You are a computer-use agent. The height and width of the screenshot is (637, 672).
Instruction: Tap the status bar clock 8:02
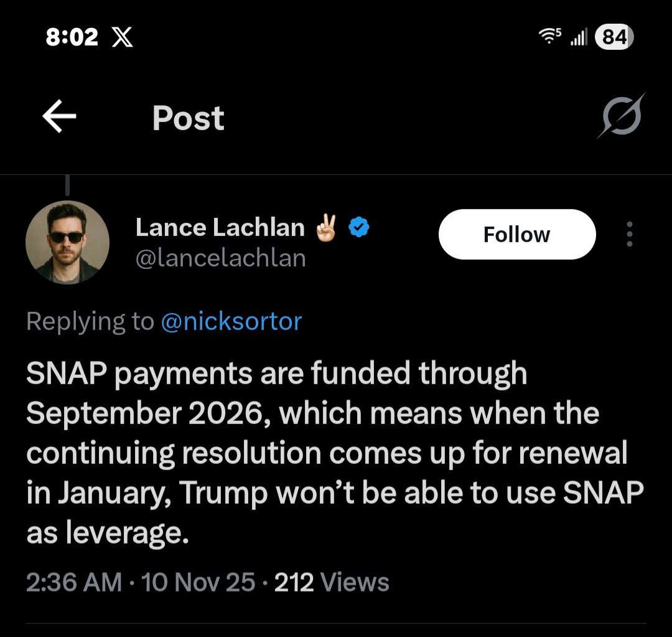(x=72, y=38)
